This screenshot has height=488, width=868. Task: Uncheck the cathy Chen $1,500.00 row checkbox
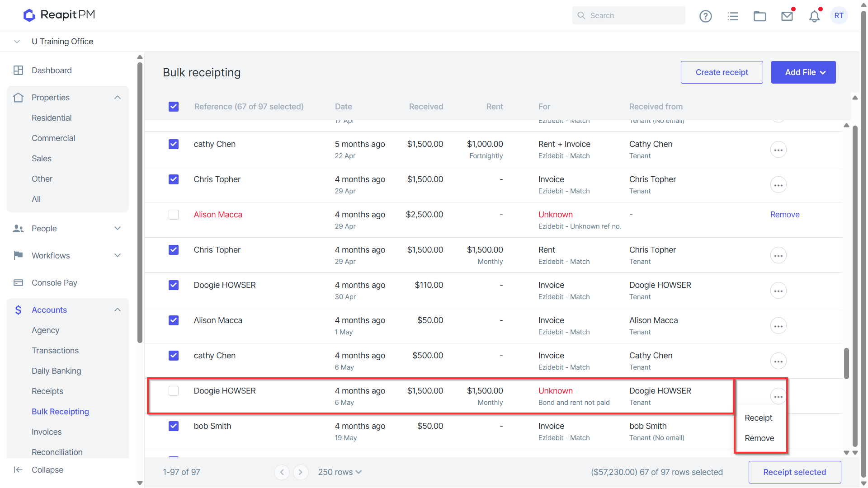pyautogui.click(x=174, y=144)
